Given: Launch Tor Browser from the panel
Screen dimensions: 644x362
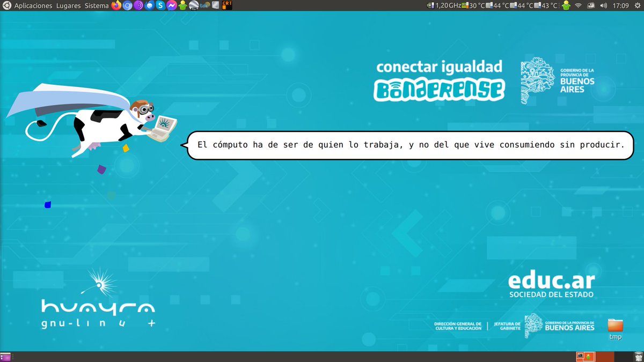Looking at the screenshot, I should (138, 6).
